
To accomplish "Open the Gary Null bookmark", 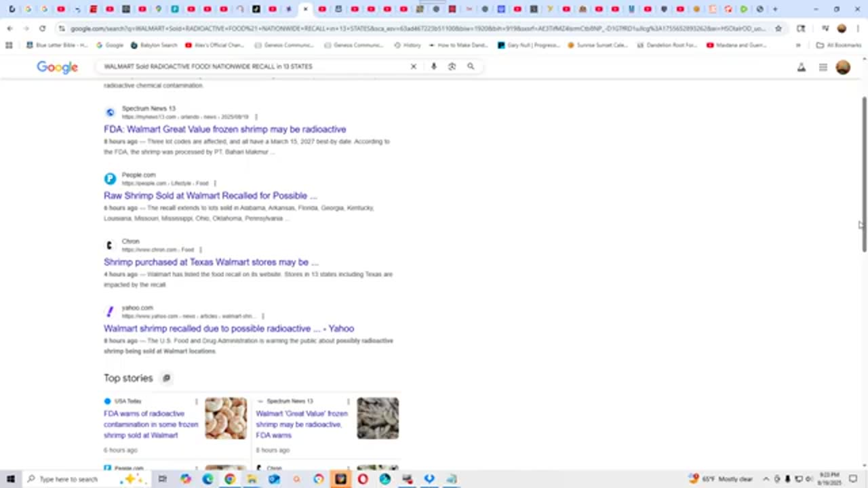I will pyautogui.click(x=529, y=45).
